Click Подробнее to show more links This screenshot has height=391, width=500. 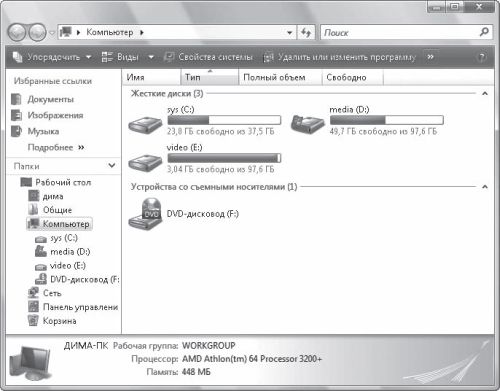click(x=56, y=147)
